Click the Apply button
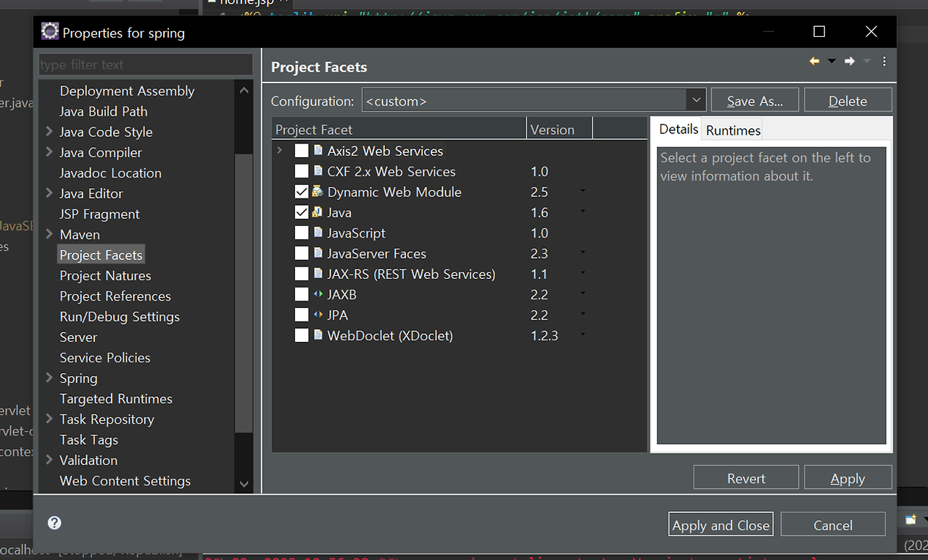 (848, 478)
